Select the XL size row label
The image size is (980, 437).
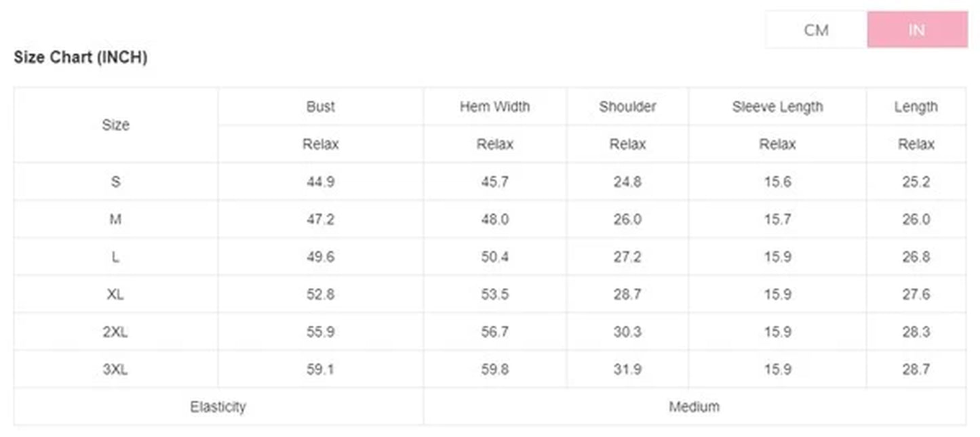click(x=115, y=294)
